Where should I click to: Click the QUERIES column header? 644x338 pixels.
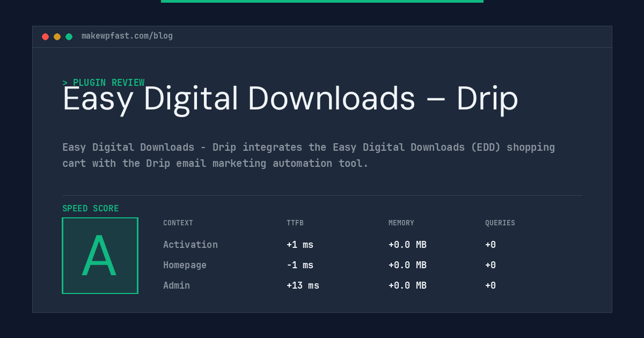point(500,223)
